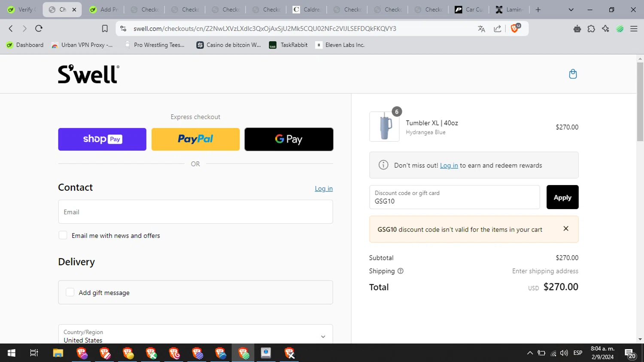Open Dashboard bookmark
This screenshot has width=644, height=362.
tap(25, 45)
